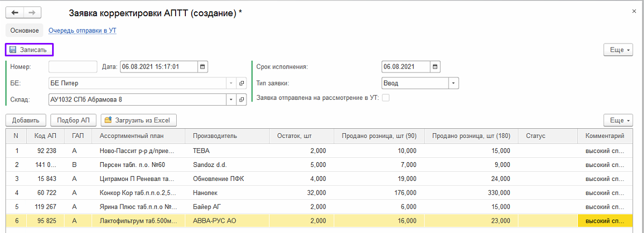This screenshot has height=233, width=644.
Task: Open calendar for Срок исполнения field
Action: tap(435, 67)
